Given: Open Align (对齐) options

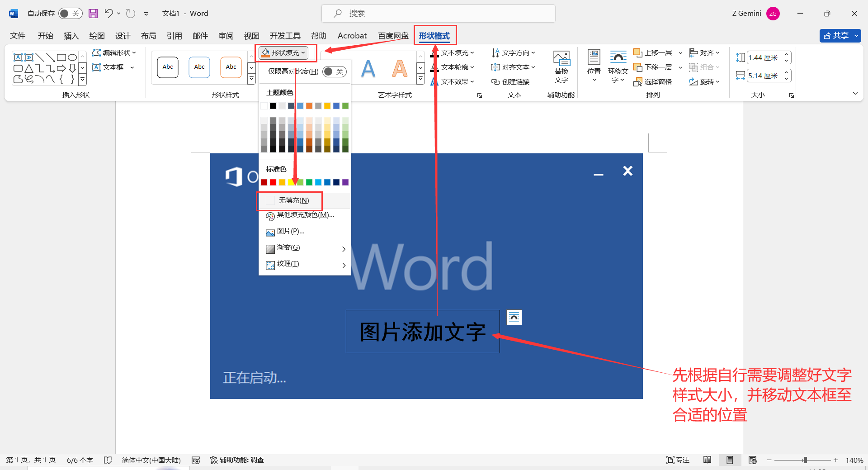Looking at the screenshot, I should click(x=704, y=53).
